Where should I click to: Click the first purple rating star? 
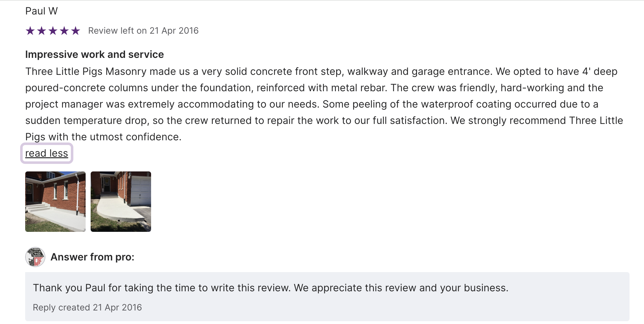(x=30, y=31)
